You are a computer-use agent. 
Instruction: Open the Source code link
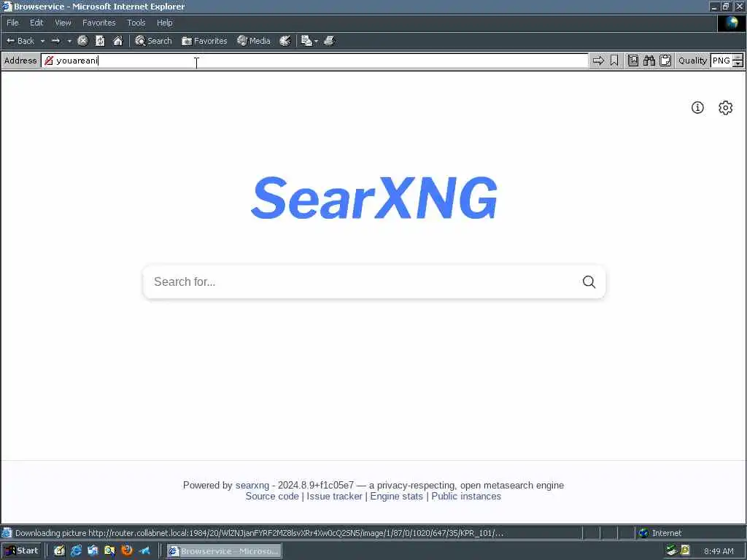tap(272, 496)
